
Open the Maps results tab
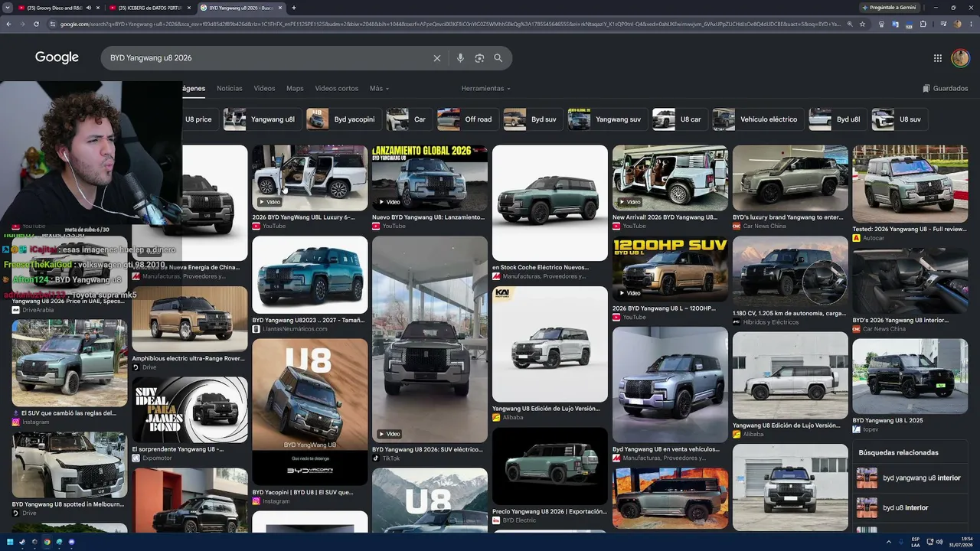(295, 89)
